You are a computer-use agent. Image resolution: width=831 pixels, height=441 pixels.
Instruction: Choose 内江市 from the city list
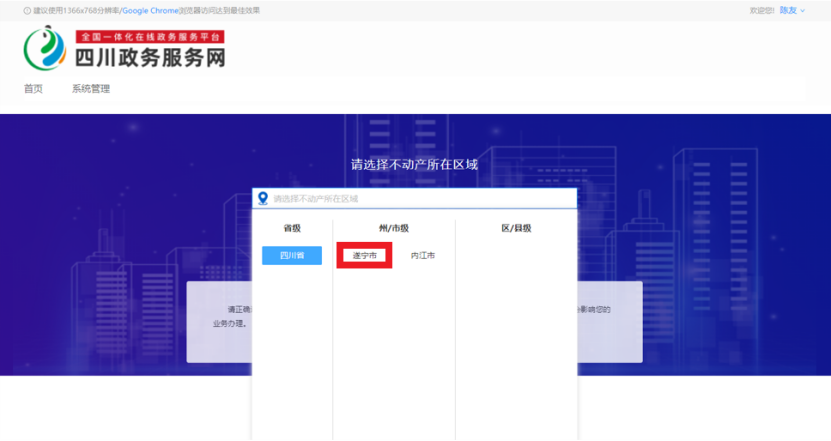tap(423, 256)
